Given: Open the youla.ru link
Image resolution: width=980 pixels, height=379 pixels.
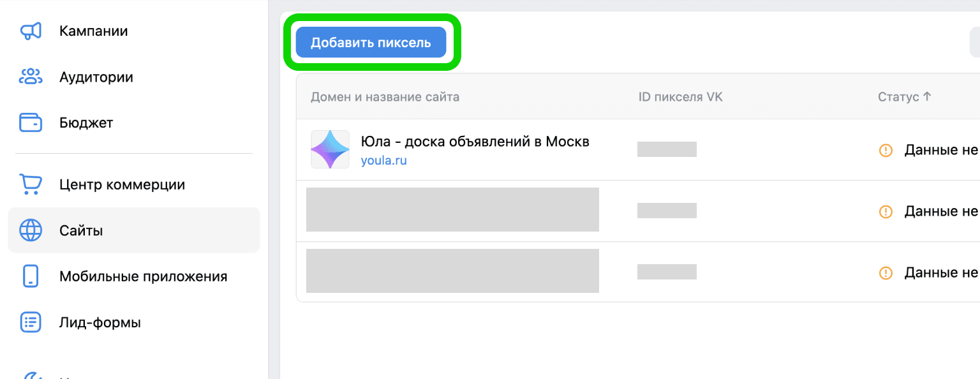Looking at the screenshot, I should point(383,161).
